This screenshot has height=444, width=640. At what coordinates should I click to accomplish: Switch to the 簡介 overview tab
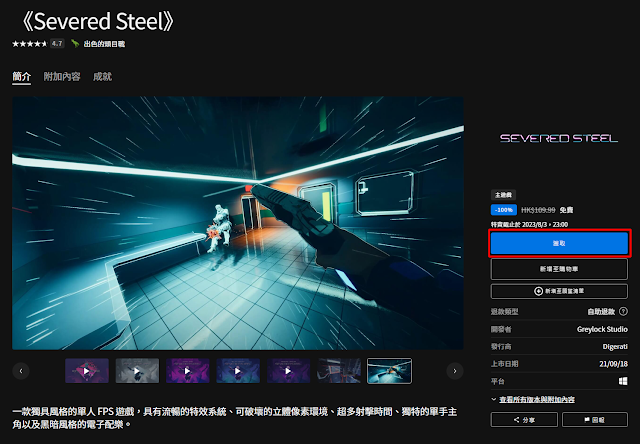pyautogui.click(x=22, y=77)
